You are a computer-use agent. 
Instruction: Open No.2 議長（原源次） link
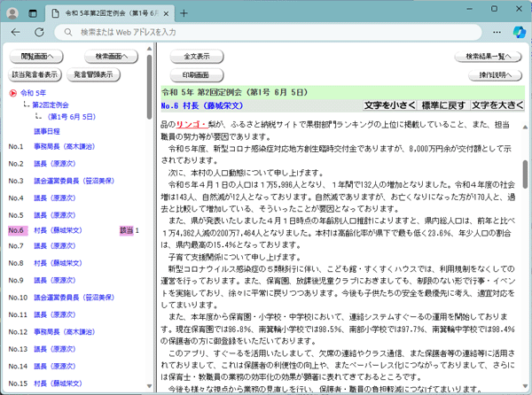55,164
